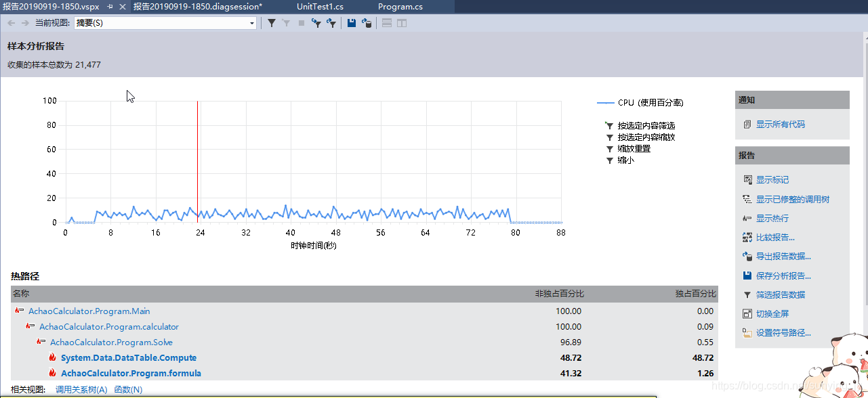Click 缩小 next to the chart

[626, 160]
